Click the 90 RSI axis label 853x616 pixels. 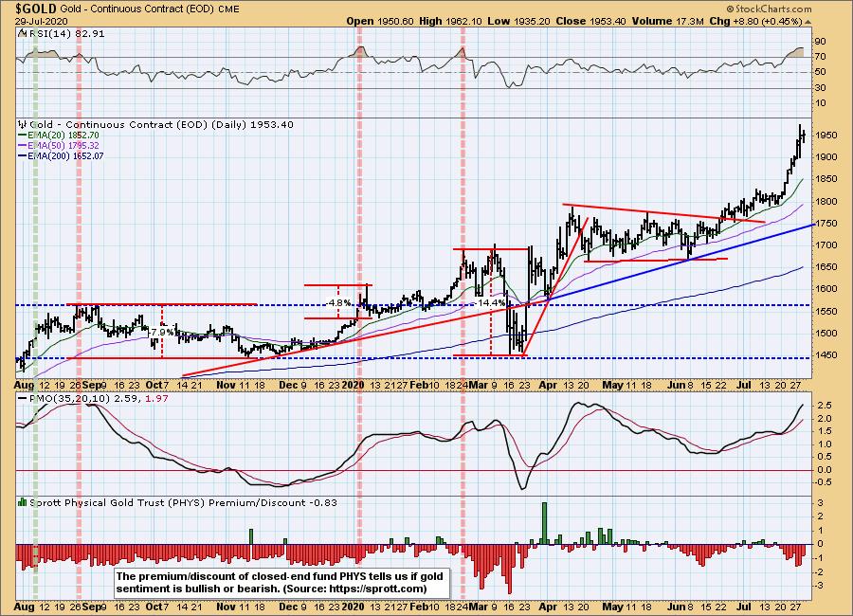[x=821, y=42]
